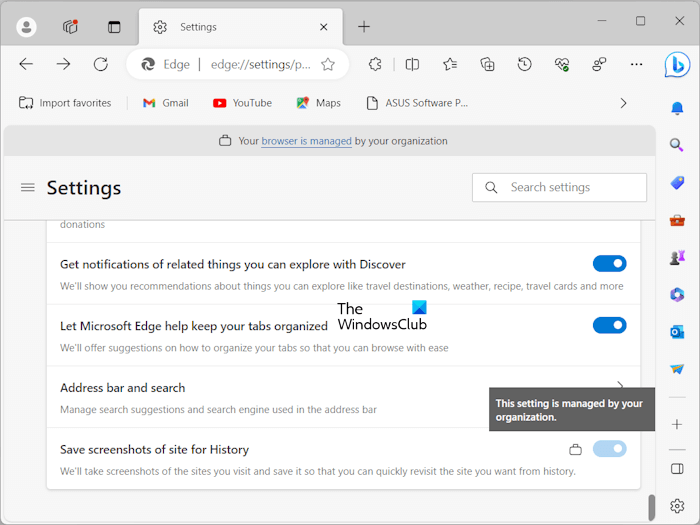
Task: Open the History clock icon
Action: [525, 64]
